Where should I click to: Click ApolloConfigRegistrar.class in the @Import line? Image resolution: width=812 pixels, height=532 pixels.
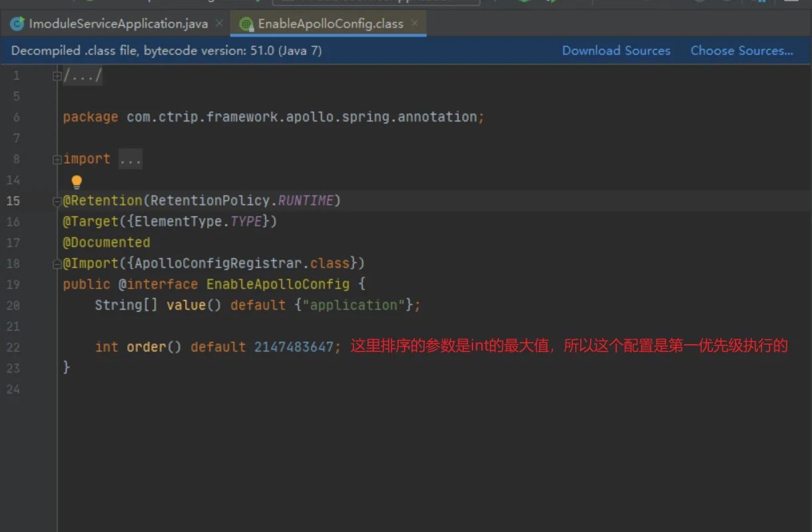(242, 264)
